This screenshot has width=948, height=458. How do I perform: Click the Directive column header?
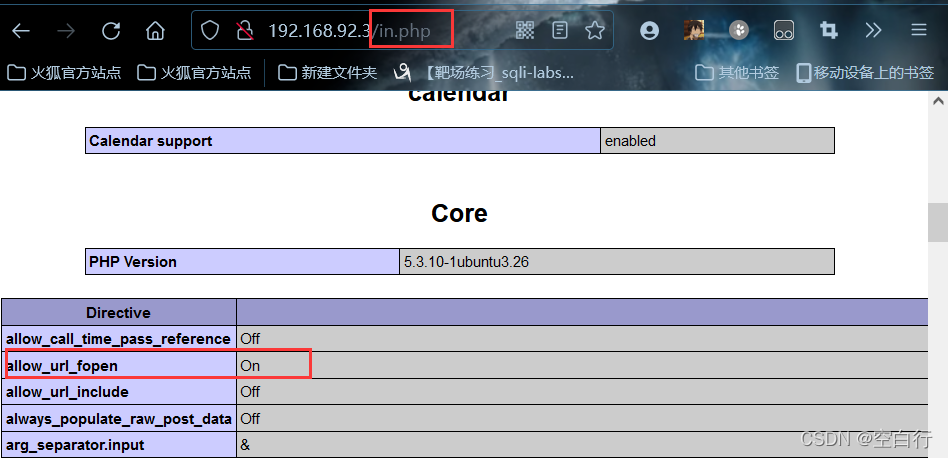tap(118, 312)
